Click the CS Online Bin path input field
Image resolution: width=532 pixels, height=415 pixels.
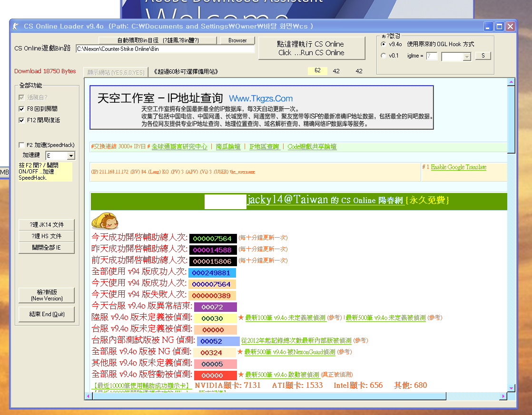[x=165, y=49]
